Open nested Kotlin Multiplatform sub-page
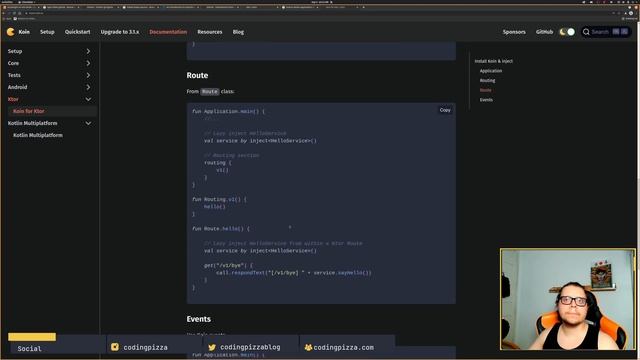640x360 pixels. tap(38, 135)
